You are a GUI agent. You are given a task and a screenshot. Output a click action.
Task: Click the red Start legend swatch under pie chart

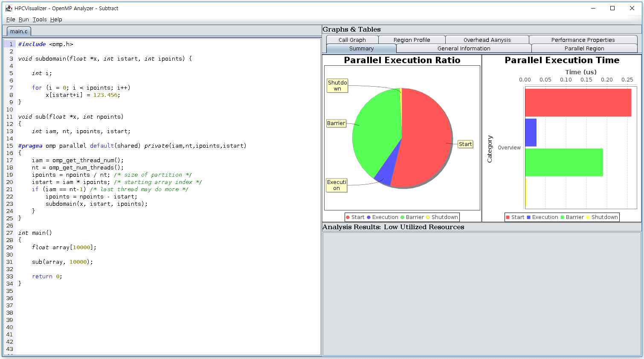348,217
